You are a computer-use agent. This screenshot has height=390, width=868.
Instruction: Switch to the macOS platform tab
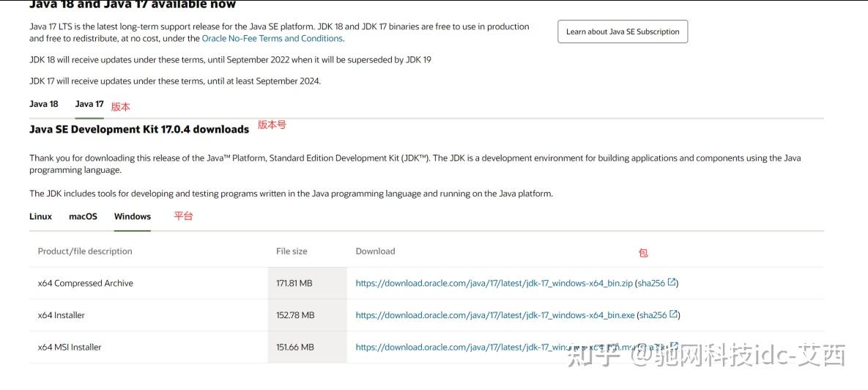[83, 216]
